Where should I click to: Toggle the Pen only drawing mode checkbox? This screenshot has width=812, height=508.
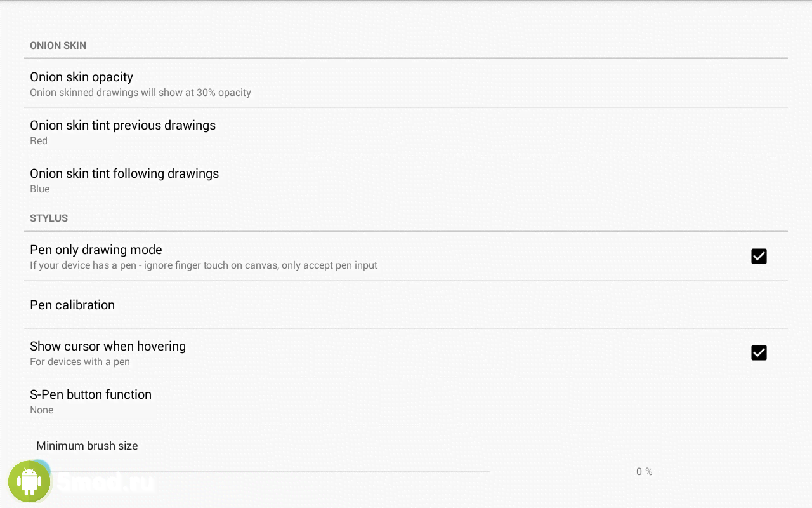click(759, 256)
